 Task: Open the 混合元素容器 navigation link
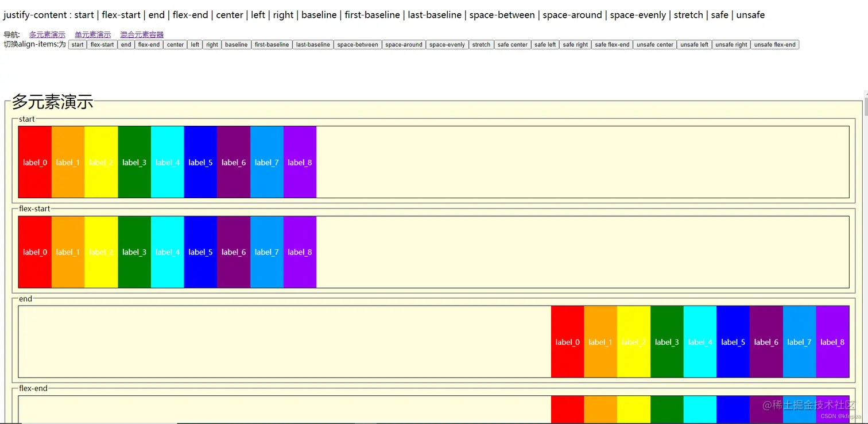coord(142,34)
